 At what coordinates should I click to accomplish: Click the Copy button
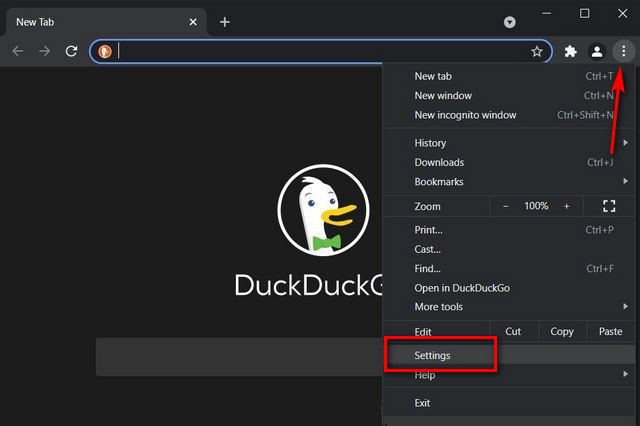tap(562, 331)
